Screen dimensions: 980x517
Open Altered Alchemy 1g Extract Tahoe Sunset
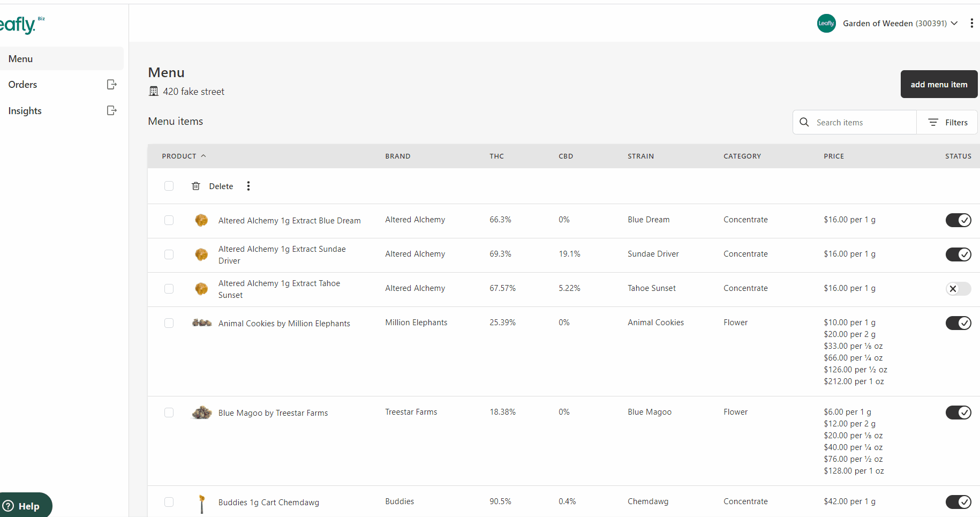pos(279,289)
